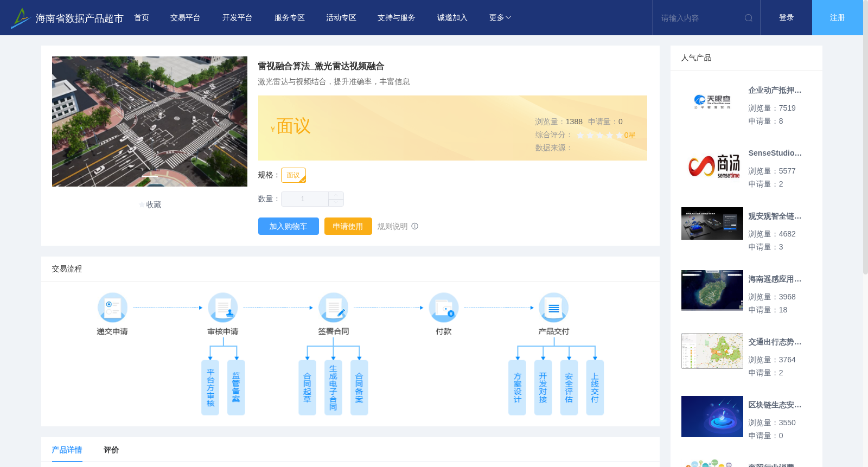Image resolution: width=868 pixels, height=467 pixels.
Task: Click the 付款 step icon
Action: (444, 308)
